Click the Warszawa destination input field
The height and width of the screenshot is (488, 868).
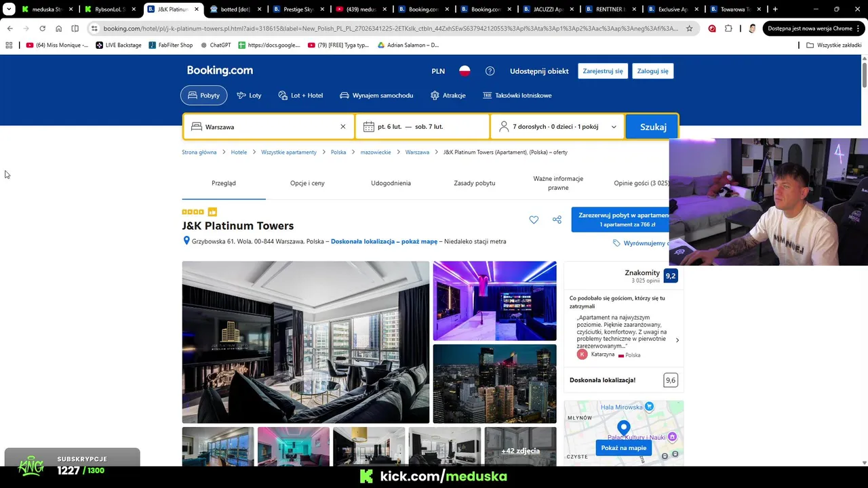point(269,127)
